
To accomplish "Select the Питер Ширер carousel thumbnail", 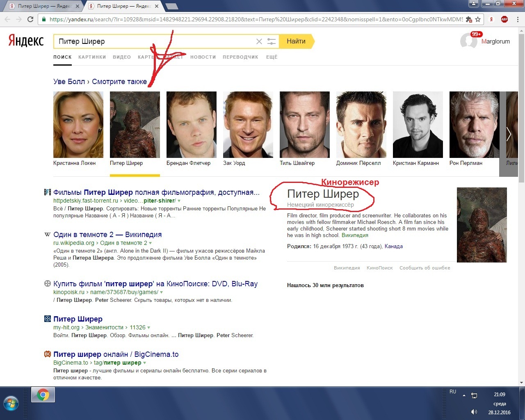I will [135, 125].
